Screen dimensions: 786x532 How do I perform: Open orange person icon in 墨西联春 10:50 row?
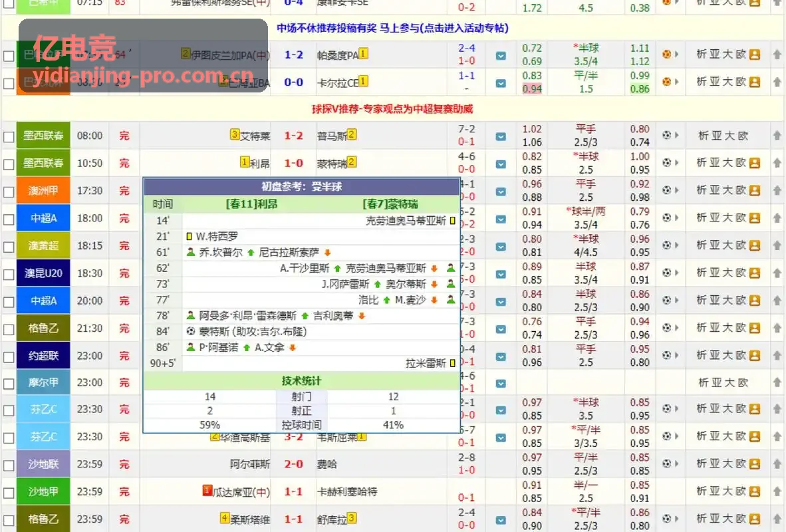(755, 163)
